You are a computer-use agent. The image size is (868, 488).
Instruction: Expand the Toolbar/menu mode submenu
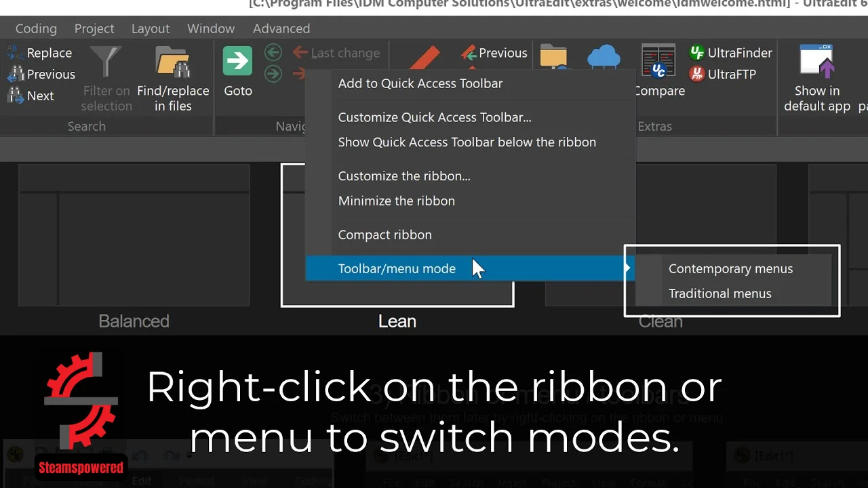tap(471, 269)
